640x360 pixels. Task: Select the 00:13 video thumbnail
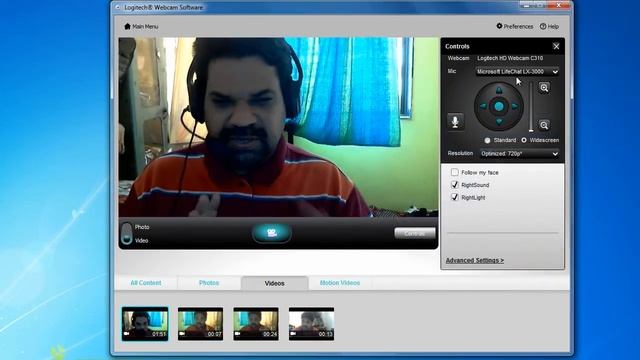coord(311,324)
